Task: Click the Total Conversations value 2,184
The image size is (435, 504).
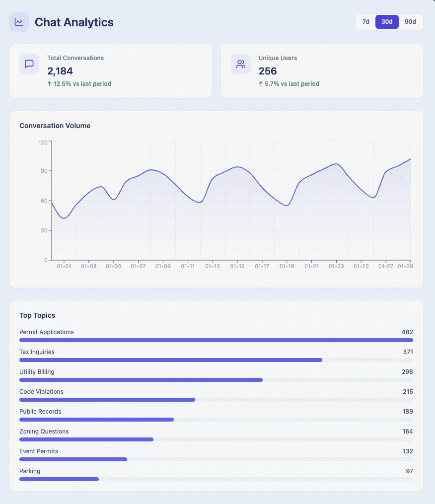Action: [60, 72]
